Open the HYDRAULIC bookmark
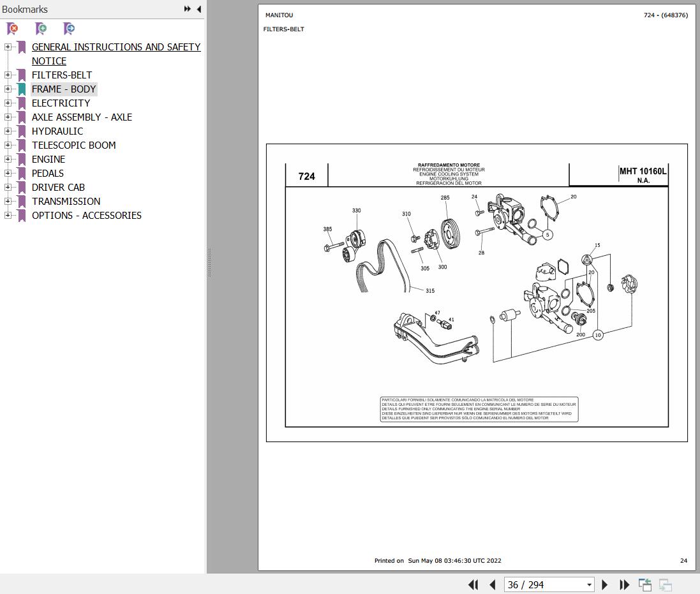This screenshot has height=594, width=700. [x=57, y=131]
